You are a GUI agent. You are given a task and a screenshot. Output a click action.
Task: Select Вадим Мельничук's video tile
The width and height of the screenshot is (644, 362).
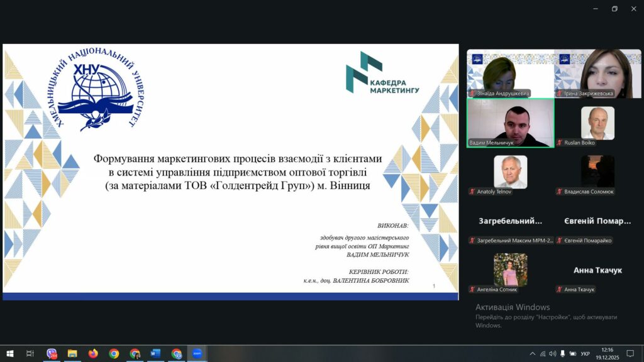[x=510, y=123]
